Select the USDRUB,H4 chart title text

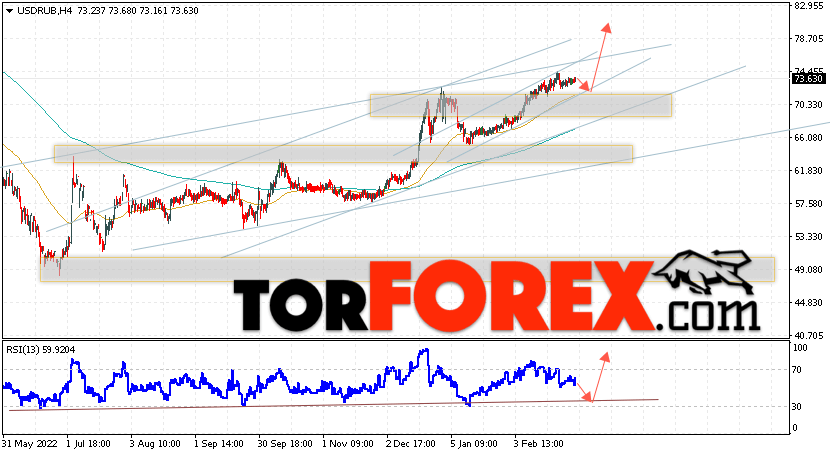[x=45, y=11]
